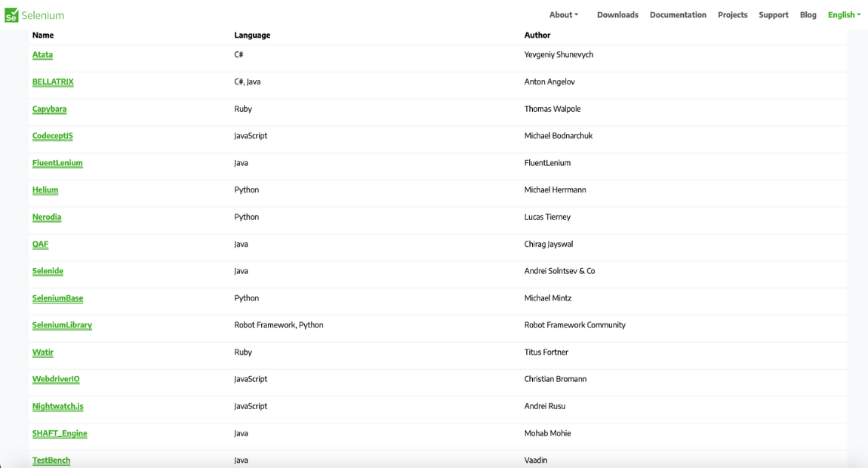Click the Selenium logo icon

pyautogui.click(x=11, y=15)
